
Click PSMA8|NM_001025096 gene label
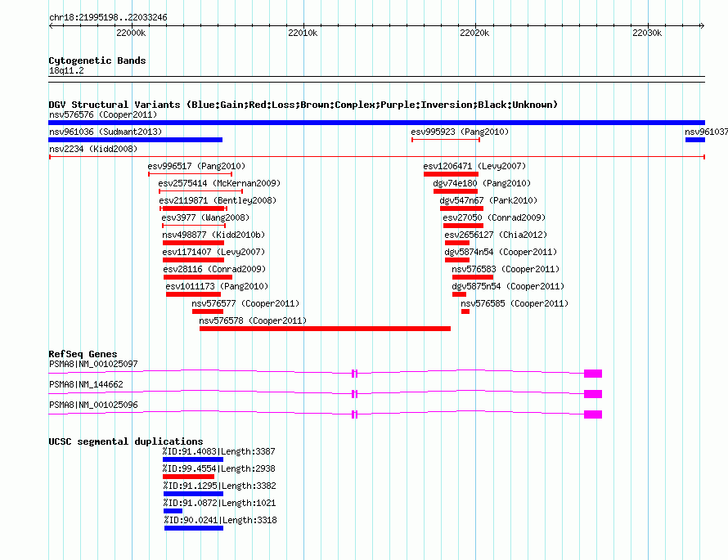coord(93,405)
